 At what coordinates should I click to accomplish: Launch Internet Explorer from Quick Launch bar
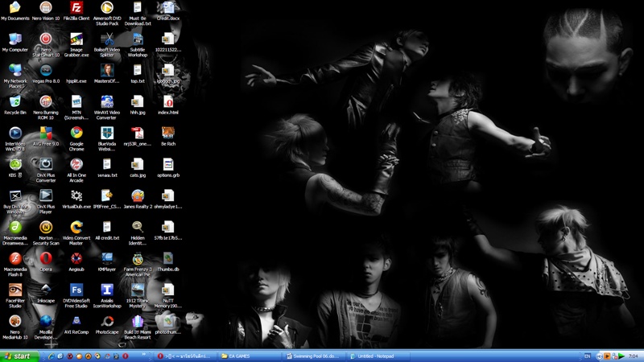(51, 356)
